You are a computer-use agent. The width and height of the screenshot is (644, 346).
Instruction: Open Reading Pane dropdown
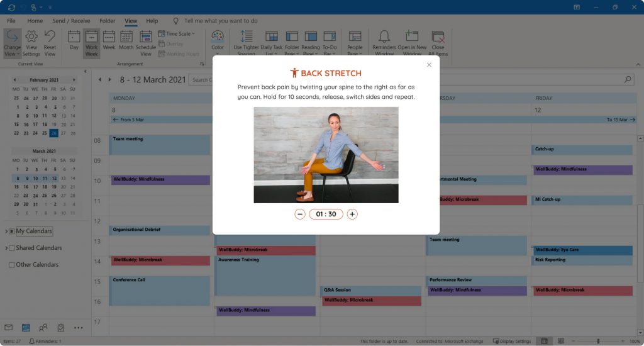(x=311, y=43)
